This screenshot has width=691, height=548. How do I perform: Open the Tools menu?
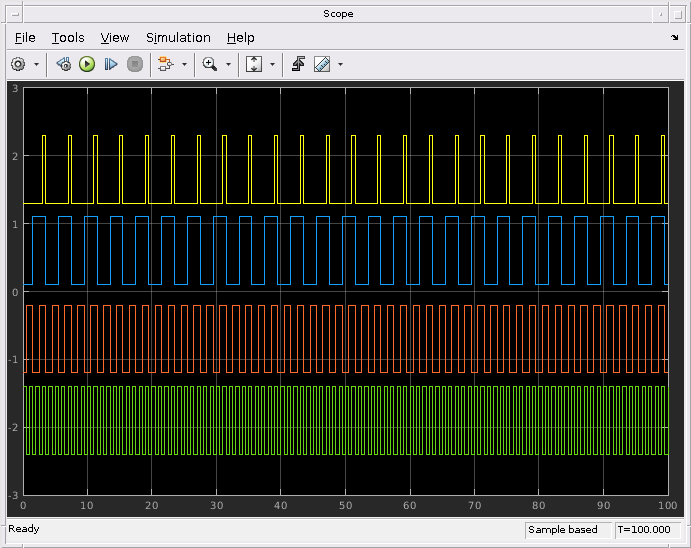click(68, 37)
